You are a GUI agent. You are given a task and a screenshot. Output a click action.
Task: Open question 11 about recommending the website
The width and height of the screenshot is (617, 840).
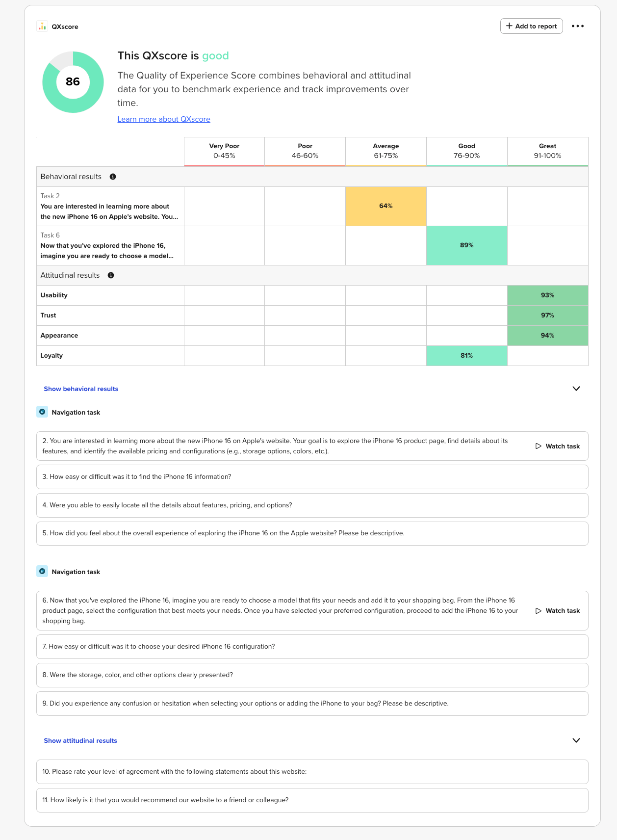pyautogui.click(x=312, y=800)
